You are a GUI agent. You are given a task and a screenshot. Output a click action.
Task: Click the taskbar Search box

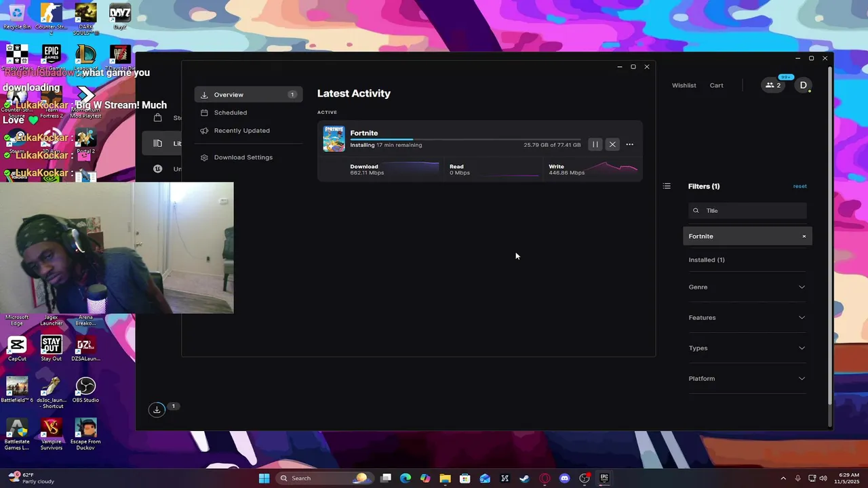click(x=324, y=478)
